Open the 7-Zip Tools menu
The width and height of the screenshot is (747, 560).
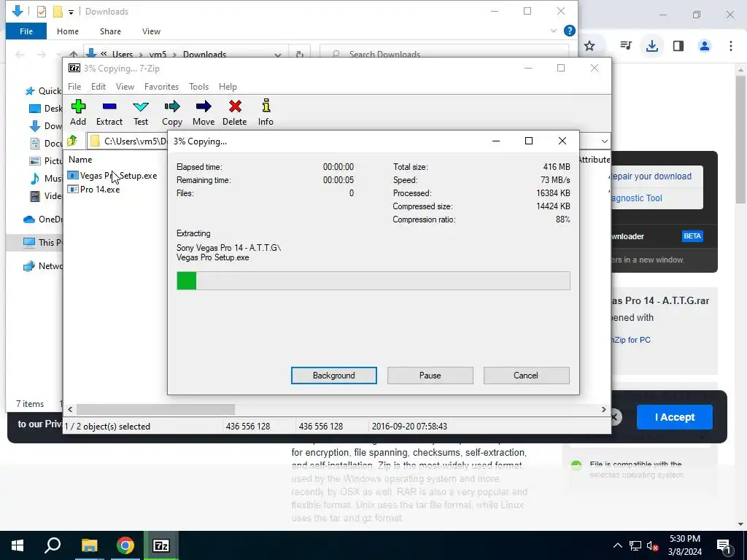(x=198, y=87)
